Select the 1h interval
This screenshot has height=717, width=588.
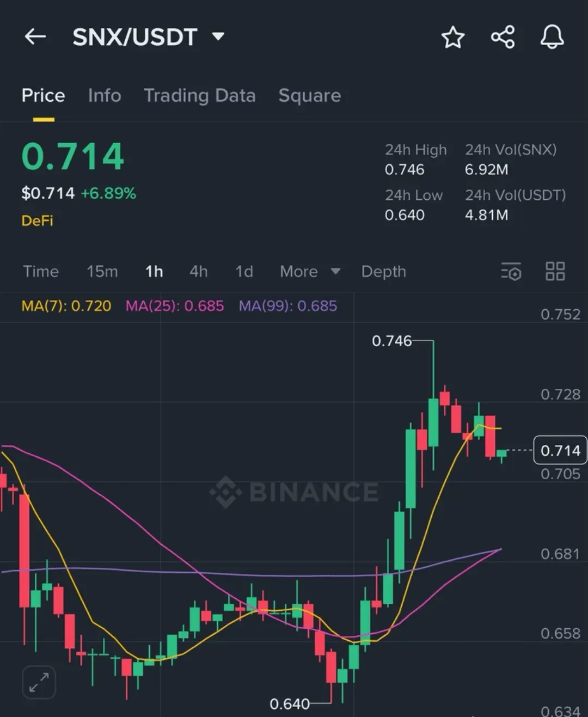[x=154, y=271]
